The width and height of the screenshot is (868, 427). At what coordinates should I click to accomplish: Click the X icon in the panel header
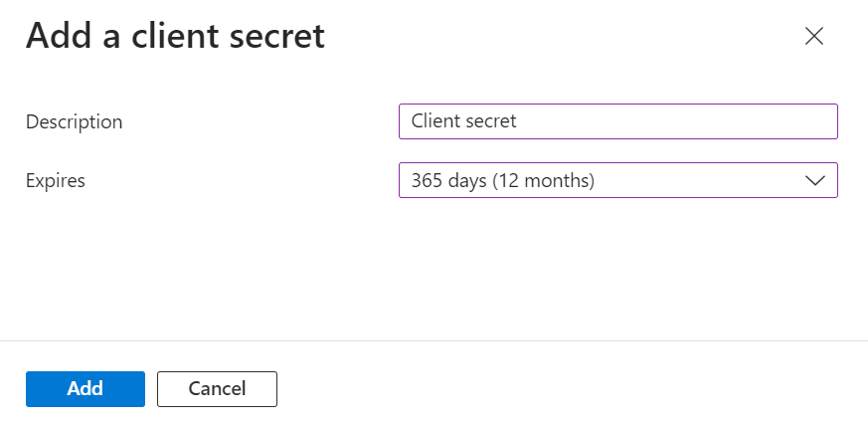[814, 37]
